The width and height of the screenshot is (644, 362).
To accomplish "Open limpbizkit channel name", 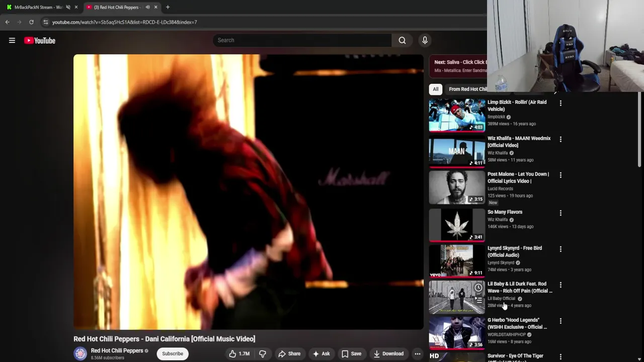I will point(496,117).
